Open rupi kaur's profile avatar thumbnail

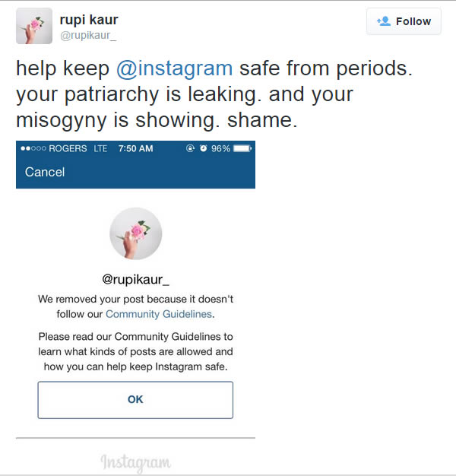34,26
